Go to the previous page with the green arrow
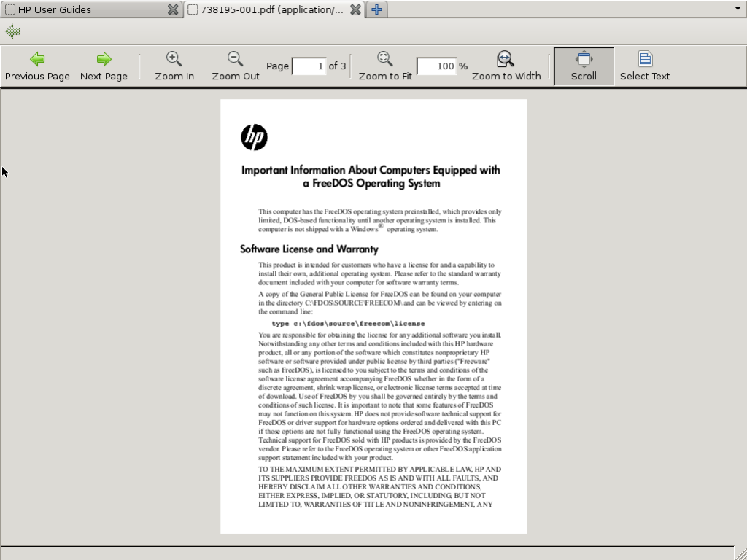747x560 pixels. [37, 66]
